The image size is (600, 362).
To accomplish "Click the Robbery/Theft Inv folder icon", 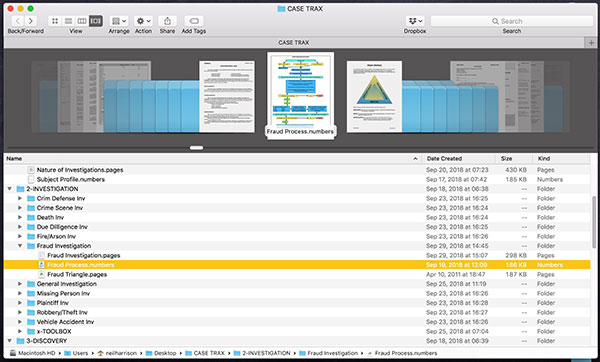I will (31, 312).
